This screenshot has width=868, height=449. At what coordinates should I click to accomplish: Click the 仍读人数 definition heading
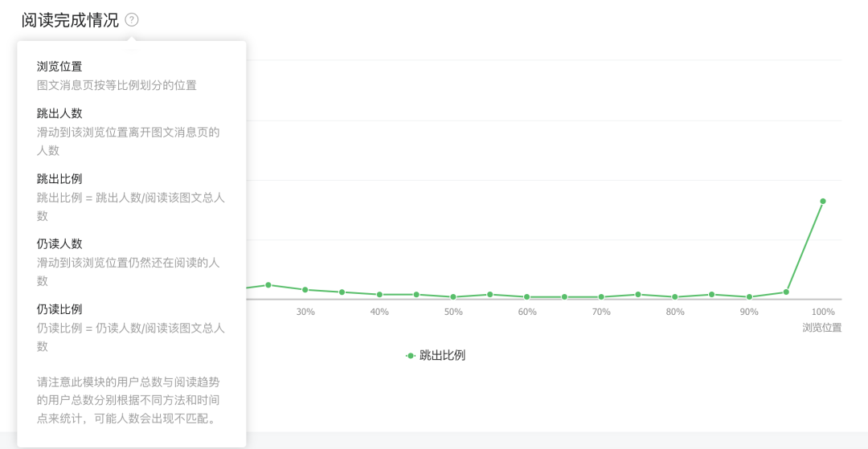tap(59, 243)
